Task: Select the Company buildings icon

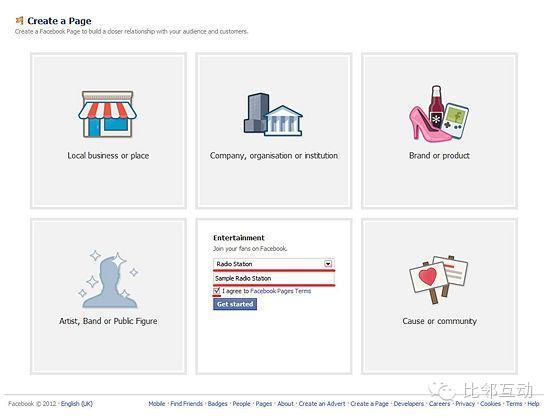Action: [x=273, y=114]
